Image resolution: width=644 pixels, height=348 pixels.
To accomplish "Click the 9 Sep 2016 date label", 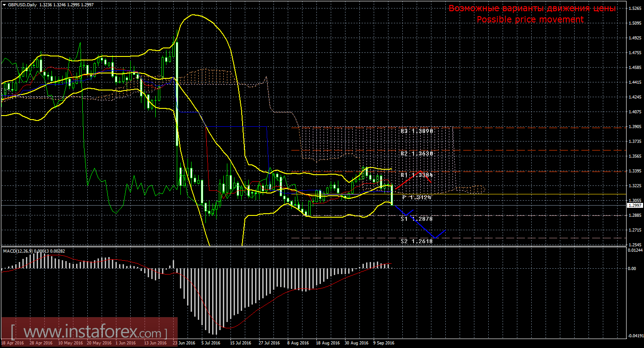I will click(x=384, y=343).
